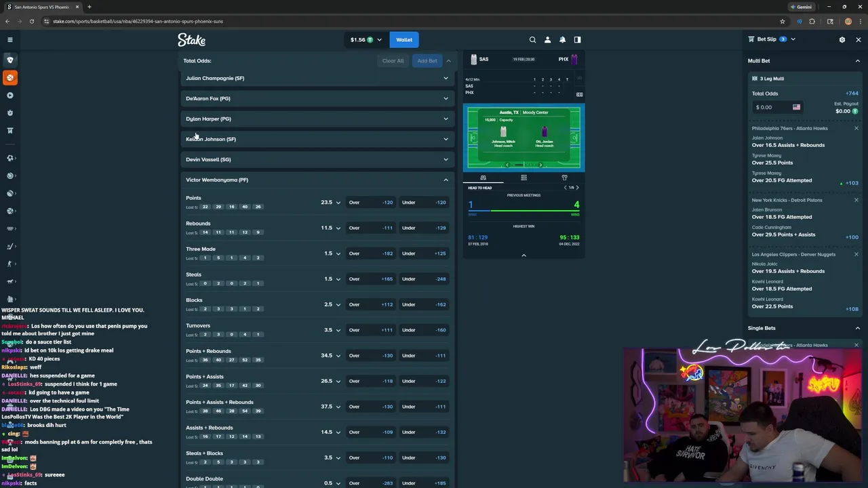Bookmark this page with the star icon

click(x=782, y=21)
